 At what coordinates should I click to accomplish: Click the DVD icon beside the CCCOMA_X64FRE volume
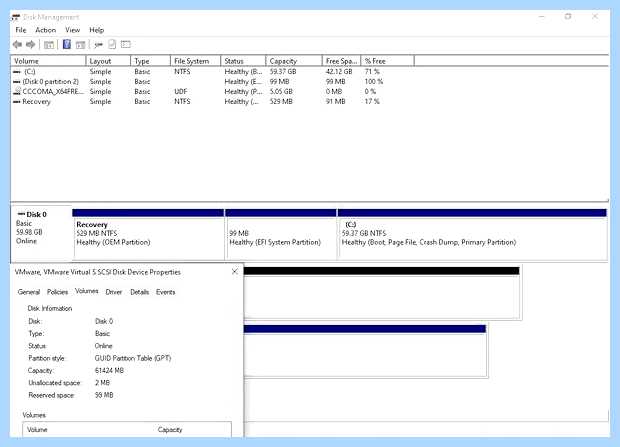(17, 92)
